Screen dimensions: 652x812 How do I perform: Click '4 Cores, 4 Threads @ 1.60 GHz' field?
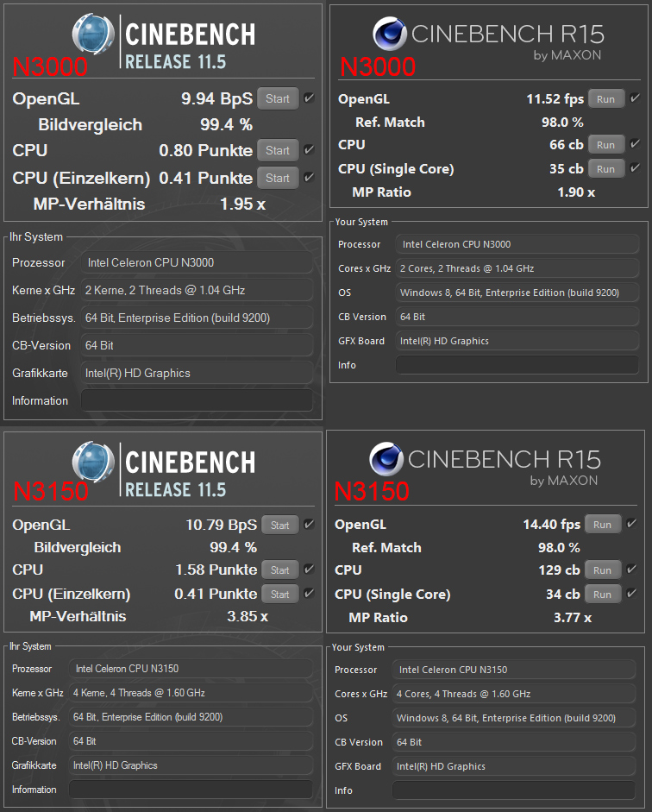(514, 694)
